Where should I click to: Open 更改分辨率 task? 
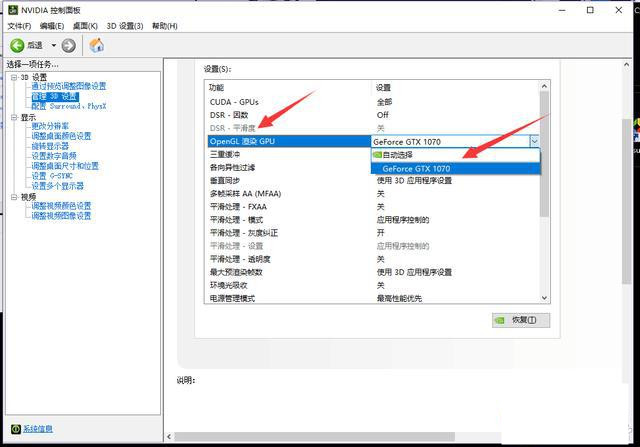(x=50, y=126)
